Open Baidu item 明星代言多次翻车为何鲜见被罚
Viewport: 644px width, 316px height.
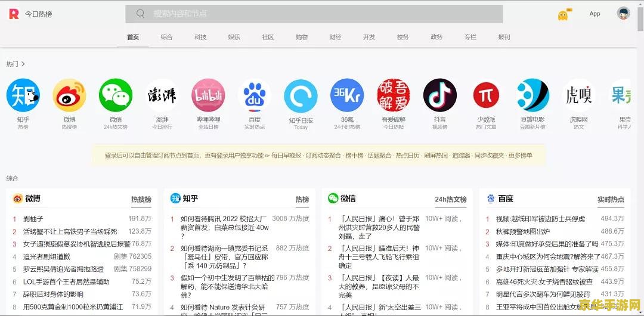point(543,294)
